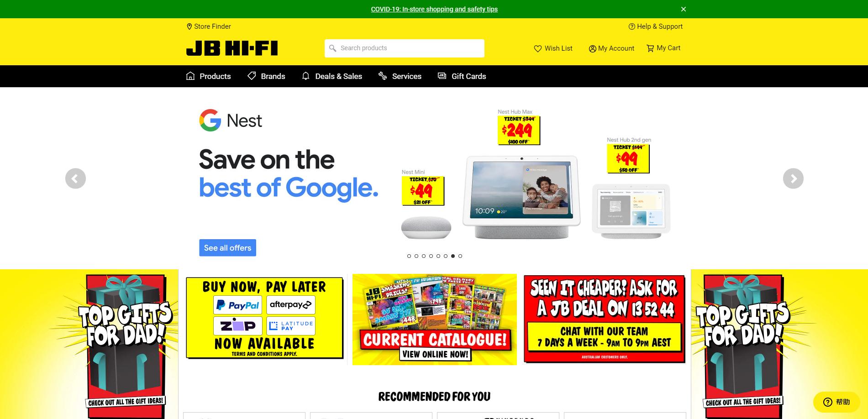Click the Store Finder location pin icon

point(189,26)
